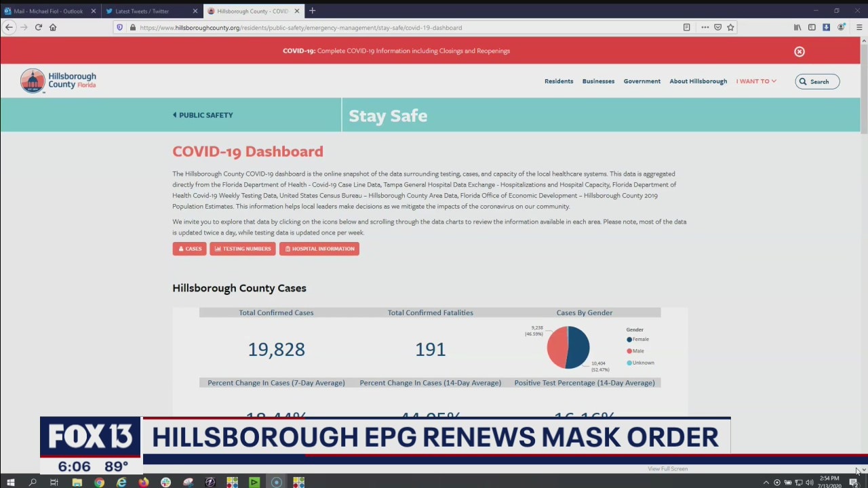Viewport: 868px width, 488px height.
Task: Dismiss the red COVID-19 alert banner
Action: click(x=800, y=52)
